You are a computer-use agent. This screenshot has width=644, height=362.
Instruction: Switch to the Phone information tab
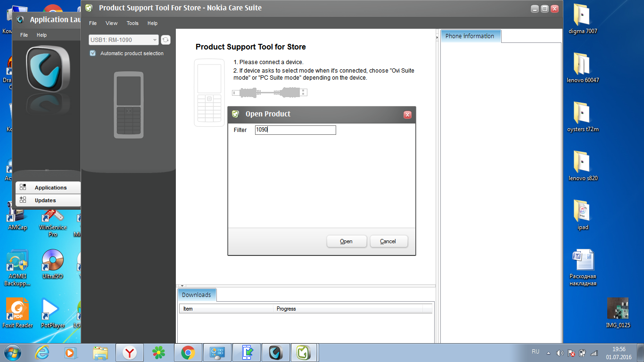[470, 36]
